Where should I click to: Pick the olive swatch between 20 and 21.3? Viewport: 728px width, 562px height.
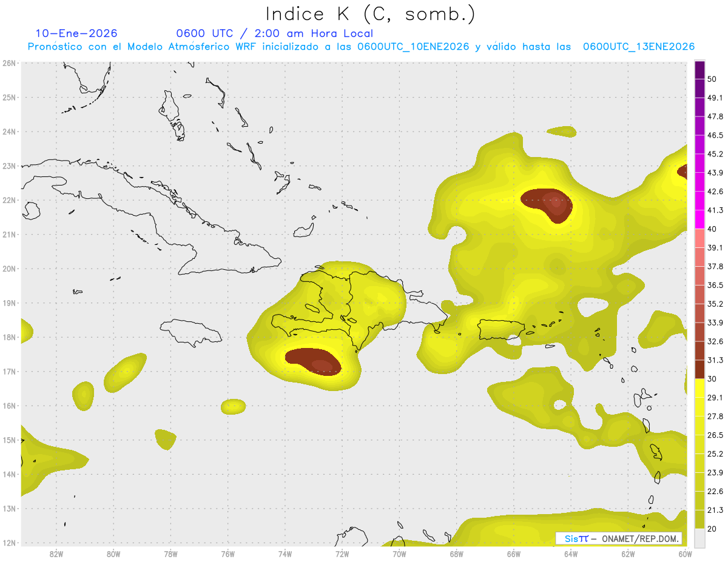click(699, 520)
